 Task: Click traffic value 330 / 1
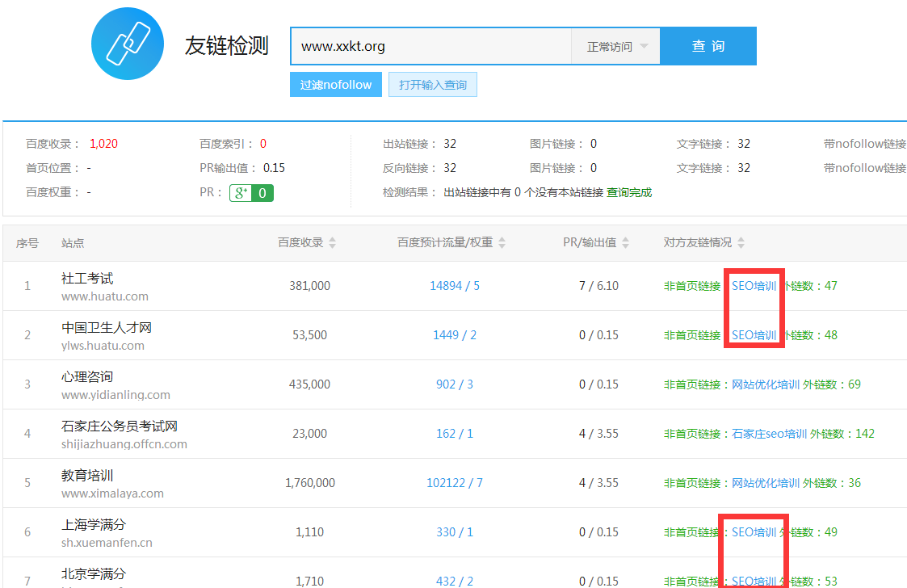(x=455, y=531)
